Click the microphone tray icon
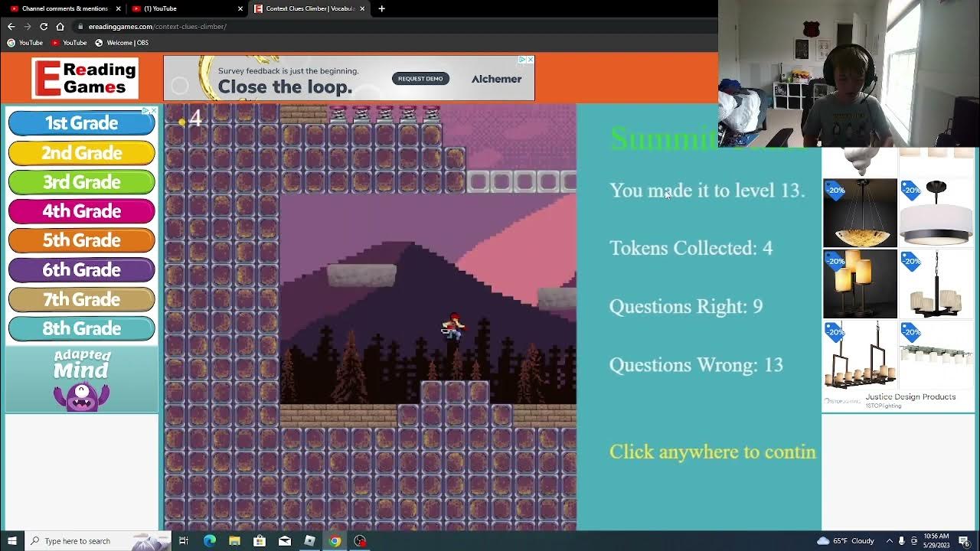 [902, 541]
